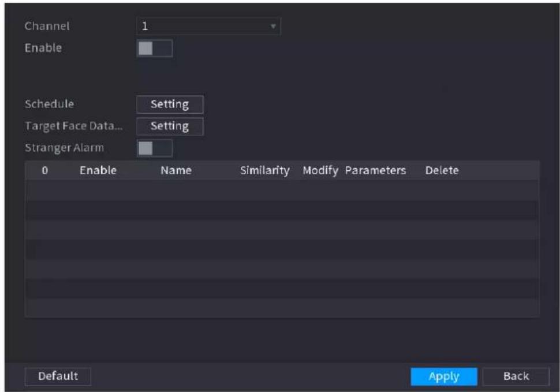Screen dimensions: 560x392
Task: Click the Parameters column header
Action: click(375, 171)
